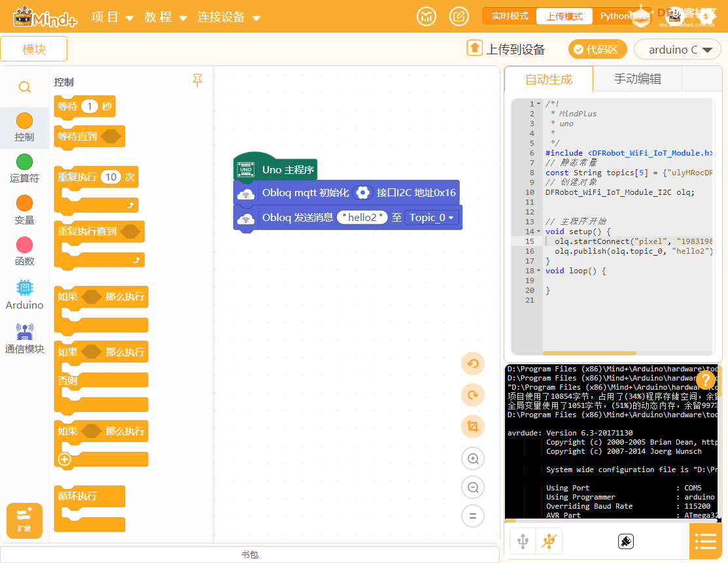Viewport: 728px width, 563px height.
Task: Click the undo icon on canvas
Action: (472, 364)
